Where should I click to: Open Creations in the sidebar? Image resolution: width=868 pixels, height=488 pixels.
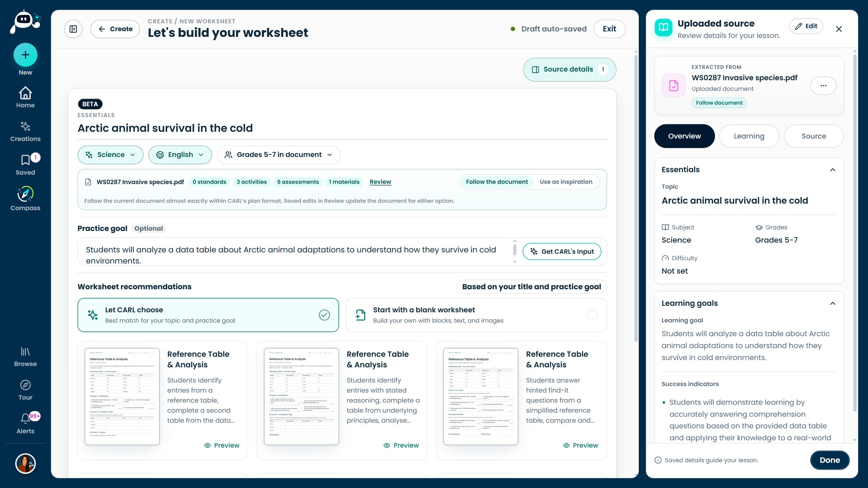[25, 132]
